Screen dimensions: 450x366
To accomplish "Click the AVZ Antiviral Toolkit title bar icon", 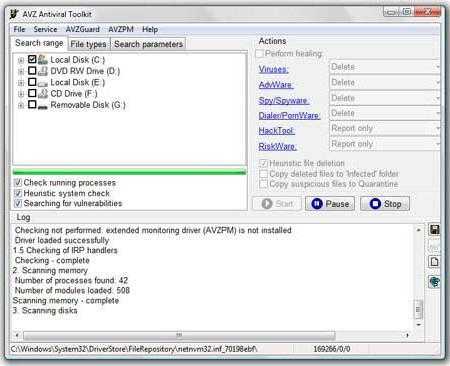I will point(14,14).
